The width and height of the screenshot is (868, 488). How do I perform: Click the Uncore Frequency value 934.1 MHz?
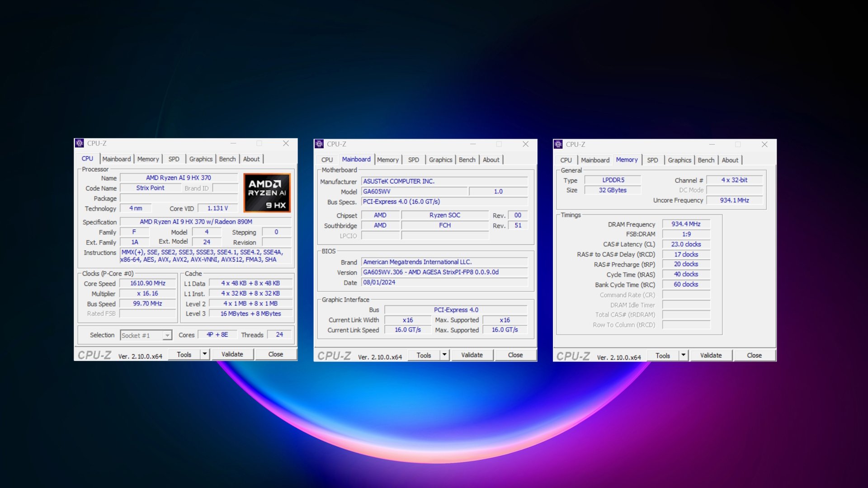click(735, 200)
